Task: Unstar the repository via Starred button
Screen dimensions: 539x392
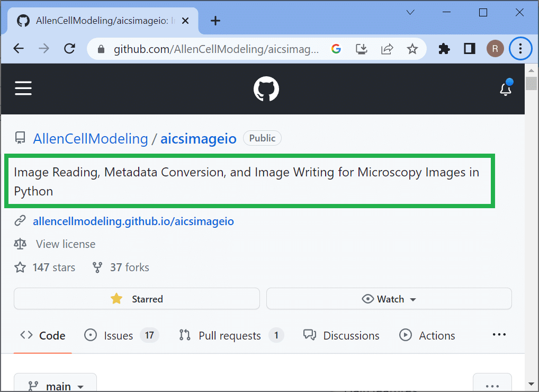Action: [x=137, y=299]
